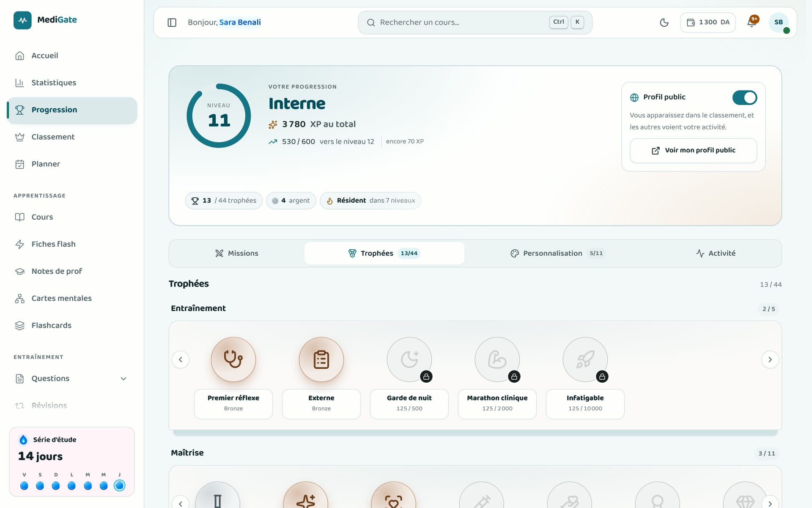Go to Accueil in sidebar

(72, 55)
